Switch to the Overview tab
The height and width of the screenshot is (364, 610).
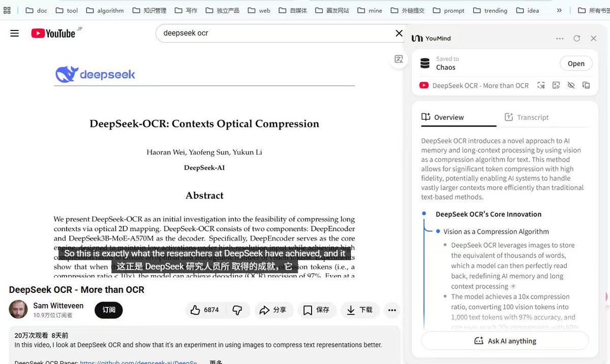click(443, 117)
